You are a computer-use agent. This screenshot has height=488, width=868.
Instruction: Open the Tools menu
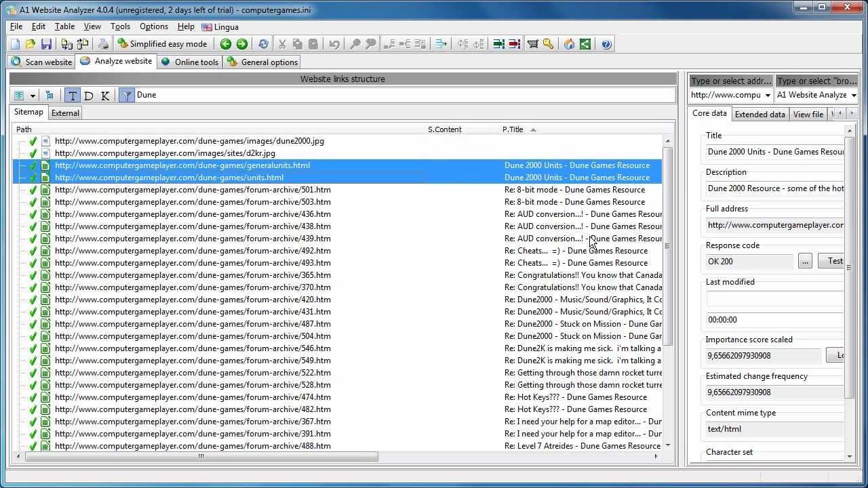pos(120,26)
